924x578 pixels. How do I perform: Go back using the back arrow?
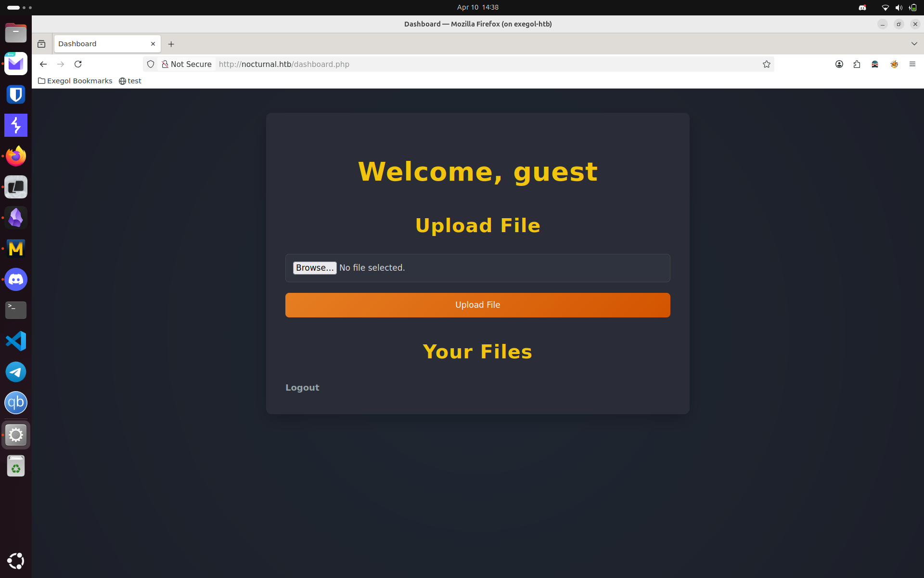(43, 64)
